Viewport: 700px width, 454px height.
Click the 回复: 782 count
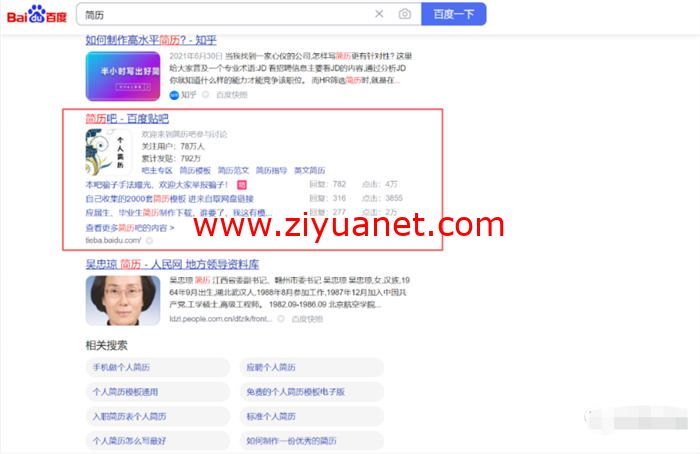[328, 184]
